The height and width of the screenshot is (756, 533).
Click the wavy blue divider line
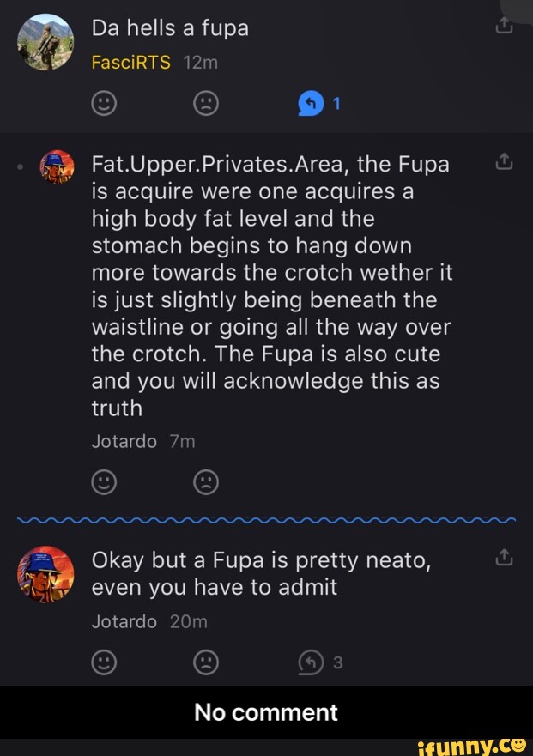coord(266,517)
